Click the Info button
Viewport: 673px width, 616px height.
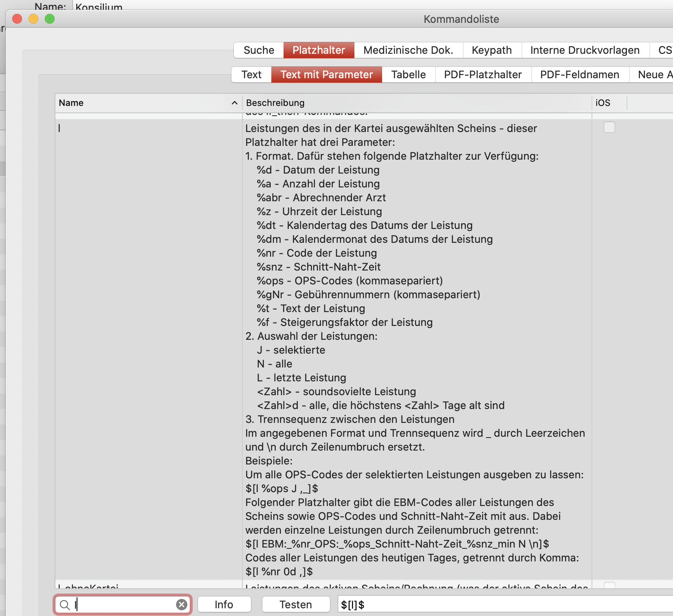point(224,605)
